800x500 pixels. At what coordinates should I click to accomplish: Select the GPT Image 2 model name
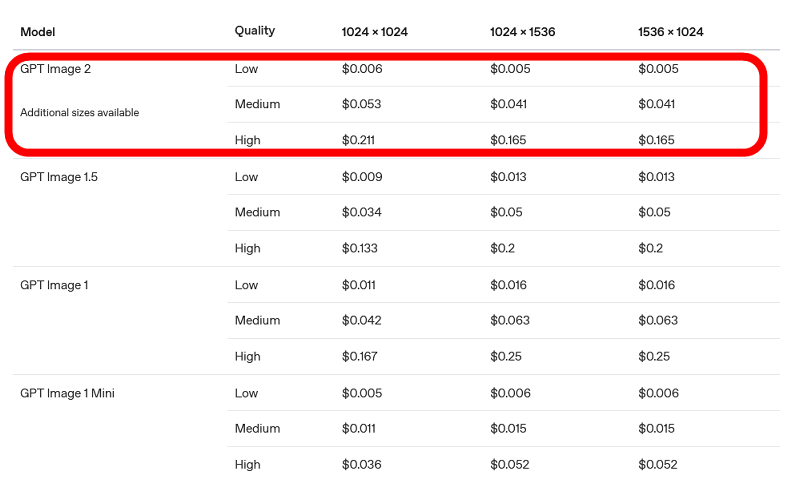pyautogui.click(x=55, y=69)
